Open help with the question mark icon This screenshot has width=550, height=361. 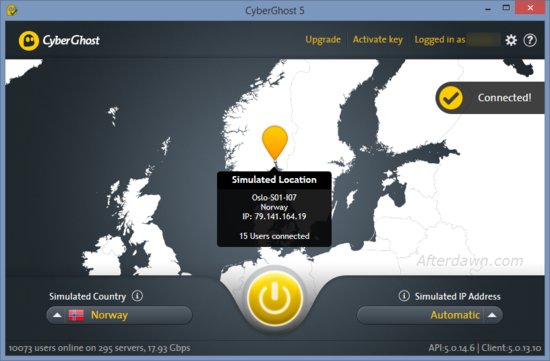point(530,40)
